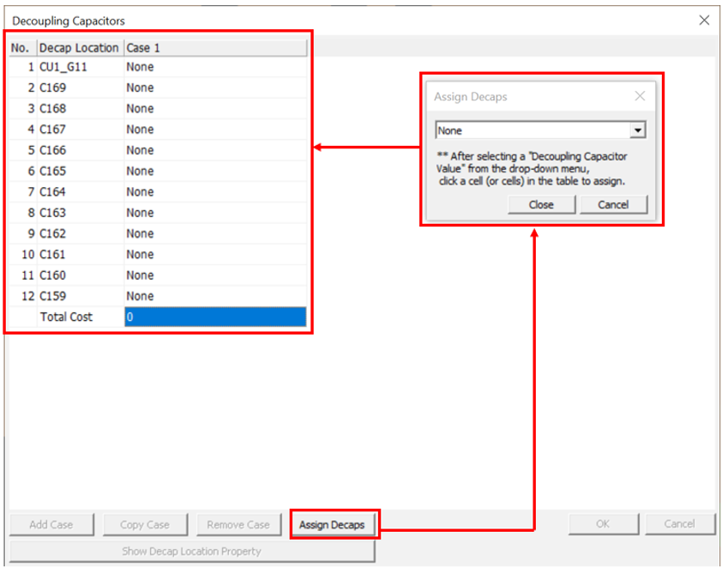This screenshot has height=574, width=728.
Task: Open the decoupling capacitor value dropdown
Action: pyautogui.click(x=636, y=130)
